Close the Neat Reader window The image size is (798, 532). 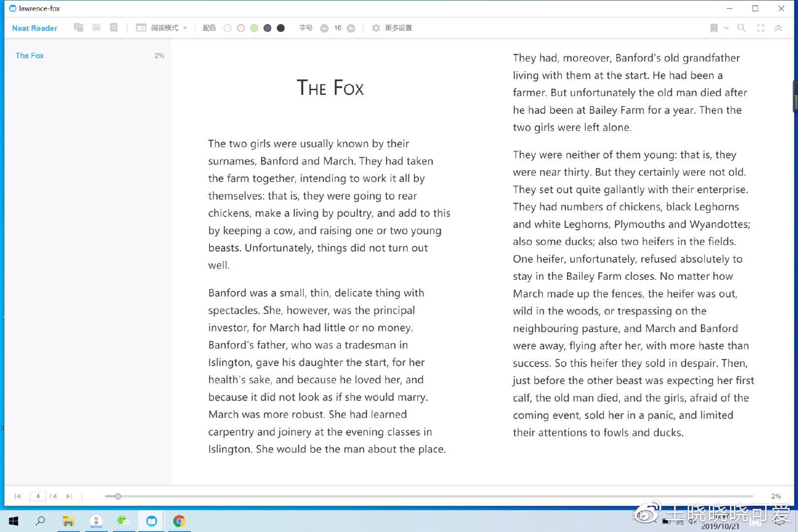point(781,8)
